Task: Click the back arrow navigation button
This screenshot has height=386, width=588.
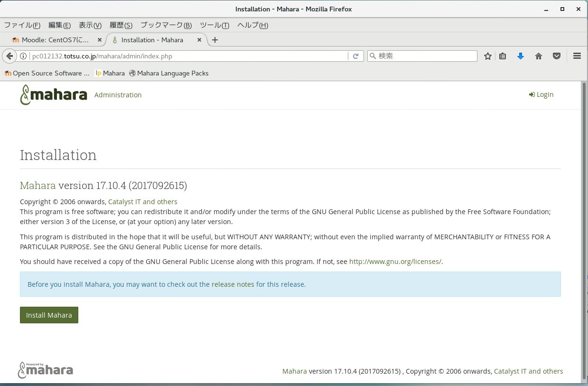Action: pos(9,56)
